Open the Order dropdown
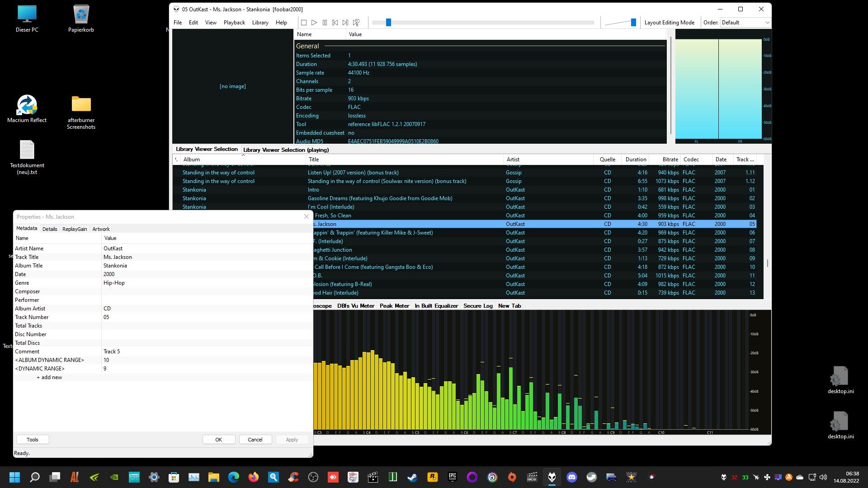Image resolution: width=868 pixels, height=488 pixels. pos(745,23)
